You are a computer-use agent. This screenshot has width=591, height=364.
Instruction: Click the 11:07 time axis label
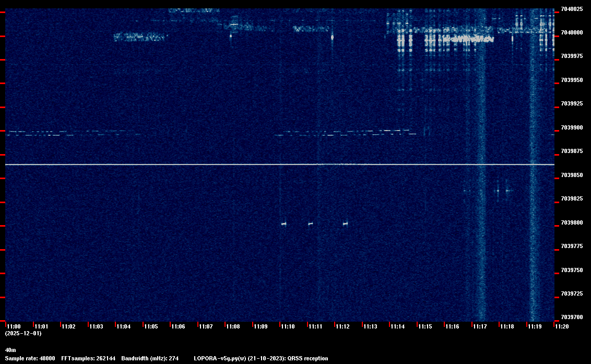(x=206, y=326)
